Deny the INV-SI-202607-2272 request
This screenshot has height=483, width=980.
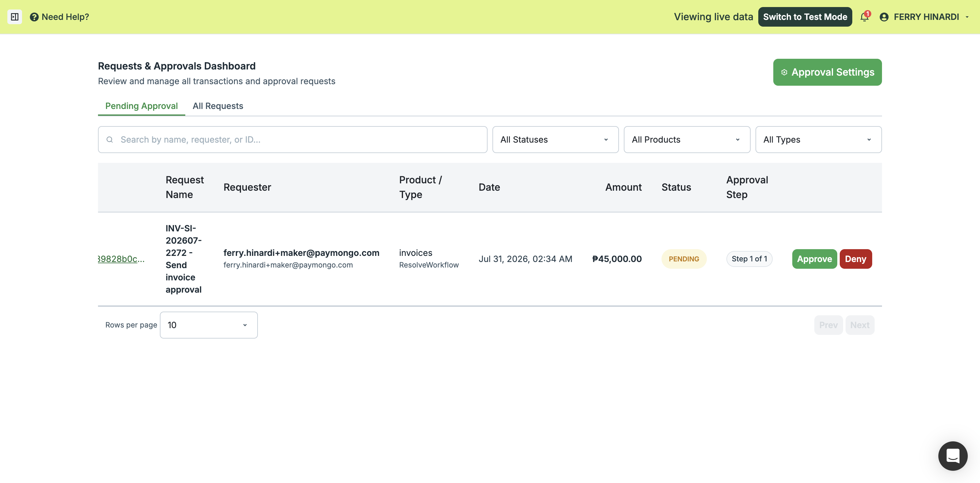[856, 259]
